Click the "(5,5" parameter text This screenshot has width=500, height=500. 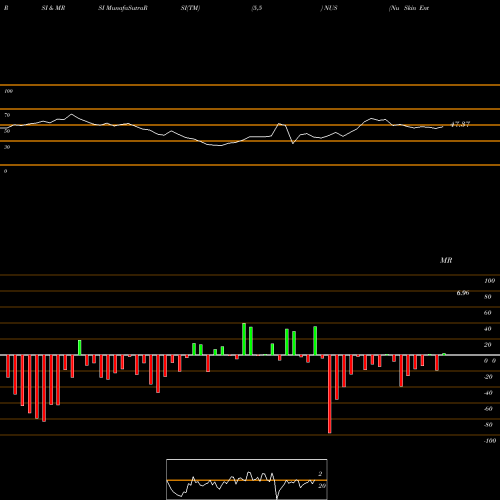point(257,8)
